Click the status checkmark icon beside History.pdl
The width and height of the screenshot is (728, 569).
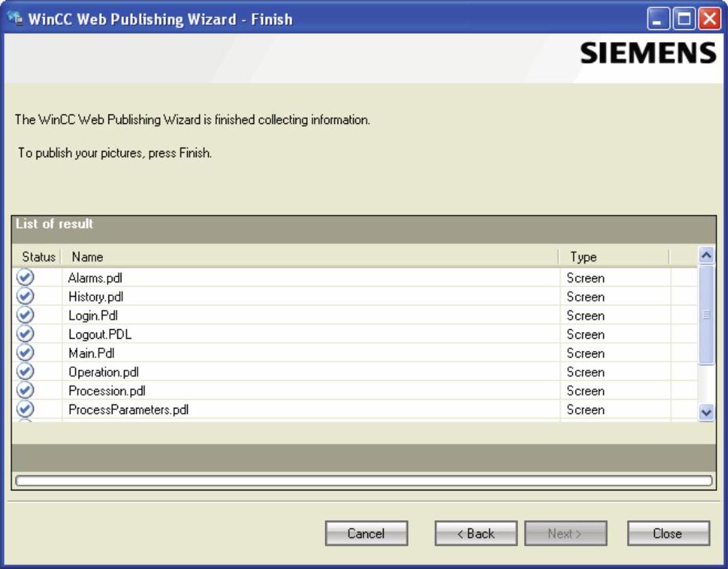pyautogui.click(x=25, y=296)
